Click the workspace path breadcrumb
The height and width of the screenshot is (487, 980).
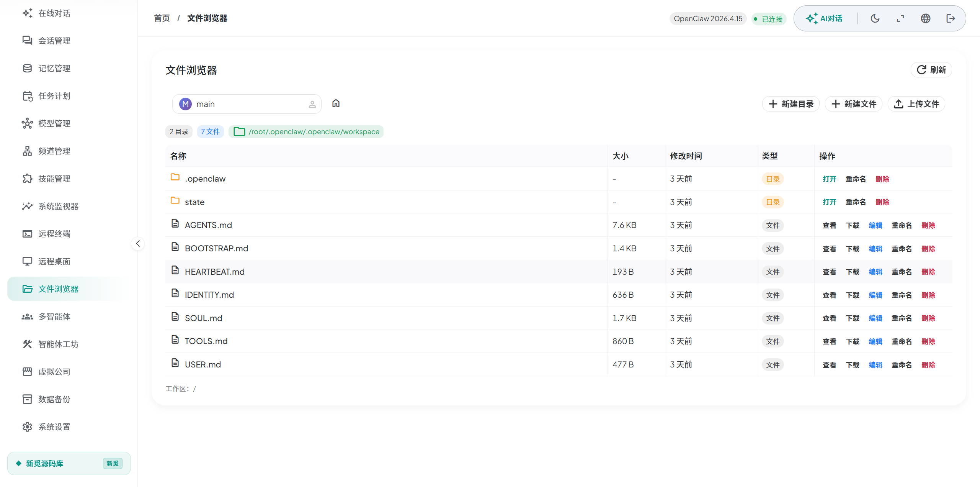[314, 131]
